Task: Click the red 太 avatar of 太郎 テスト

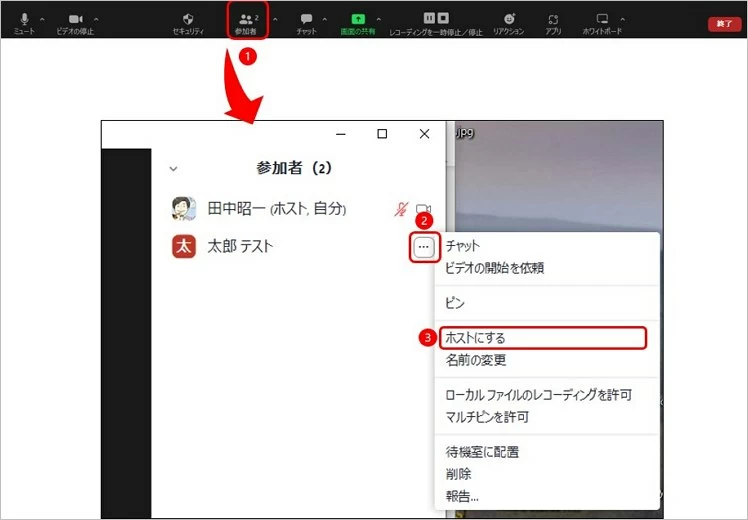Action: 184,247
